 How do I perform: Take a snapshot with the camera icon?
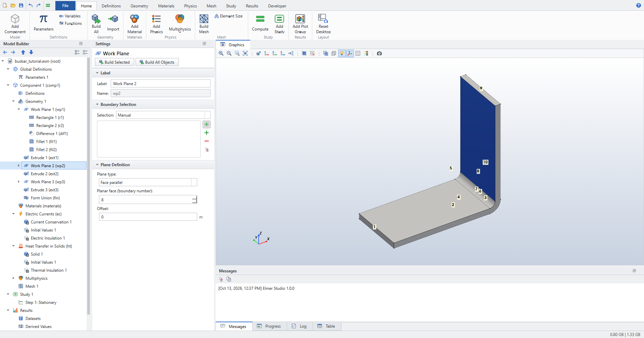(x=379, y=53)
